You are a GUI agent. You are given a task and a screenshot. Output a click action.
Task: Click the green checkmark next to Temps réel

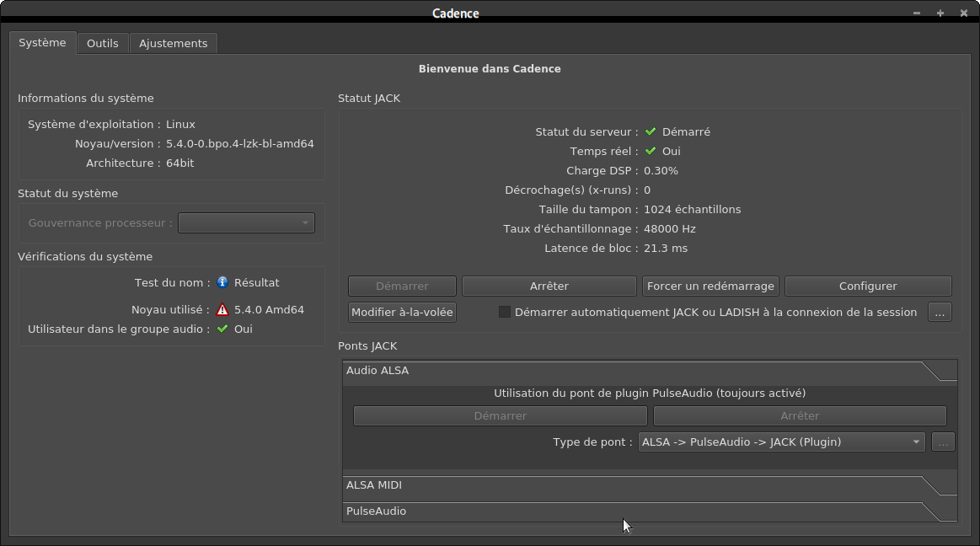[651, 152]
